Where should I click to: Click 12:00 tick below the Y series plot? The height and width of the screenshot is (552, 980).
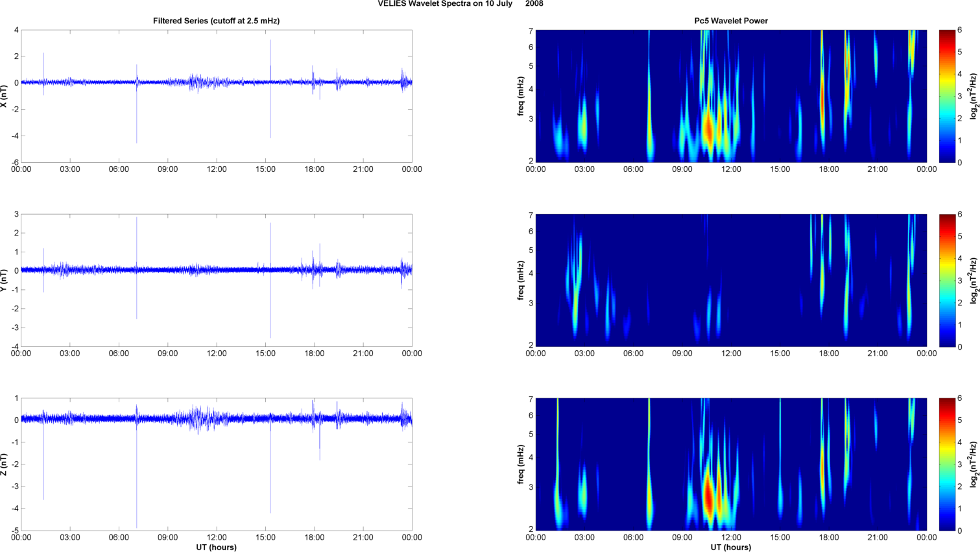click(217, 354)
